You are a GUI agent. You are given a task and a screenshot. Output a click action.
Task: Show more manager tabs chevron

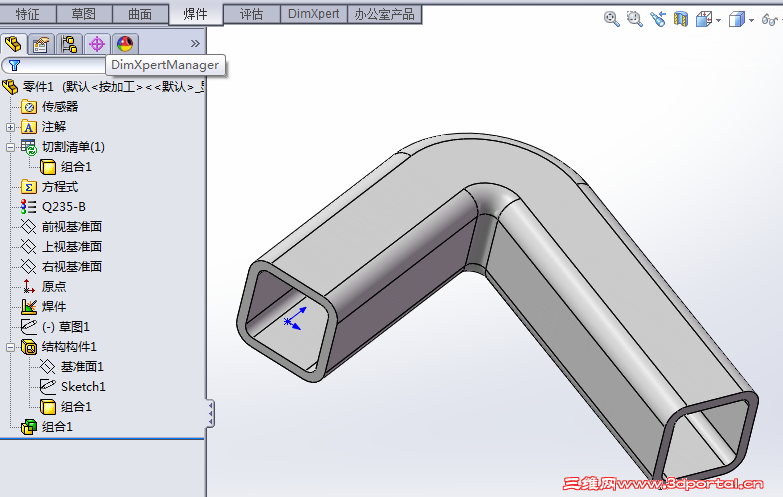click(195, 44)
